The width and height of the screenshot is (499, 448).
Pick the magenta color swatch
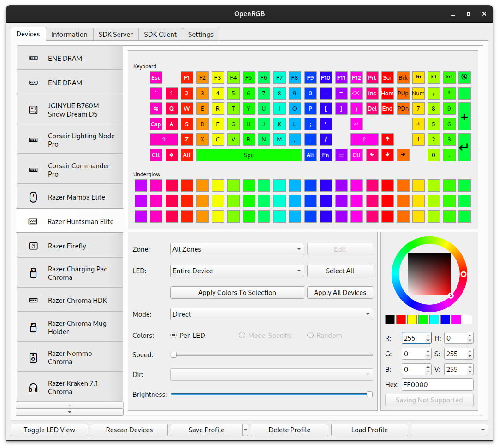[456, 319]
